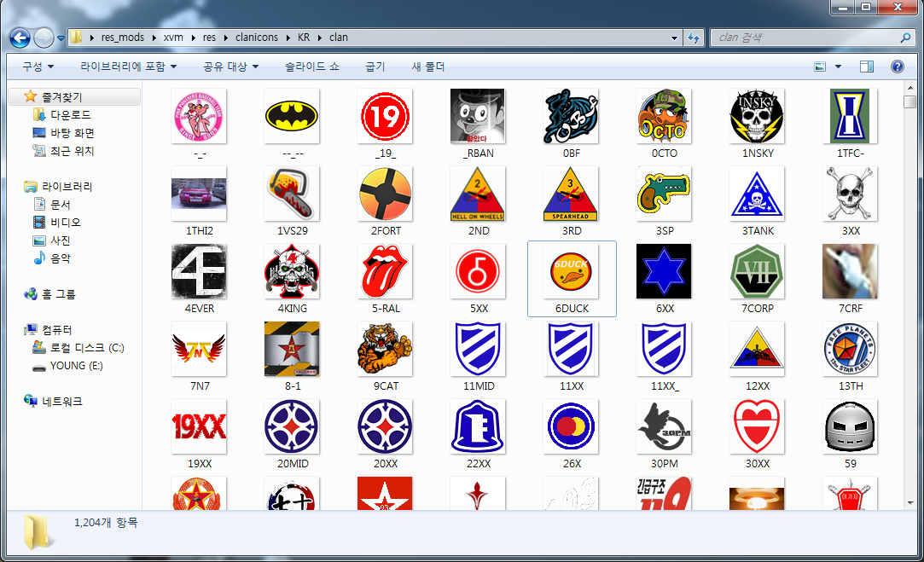This screenshot has height=562, width=924.
Task: Open the help button
Action: (x=897, y=67)
